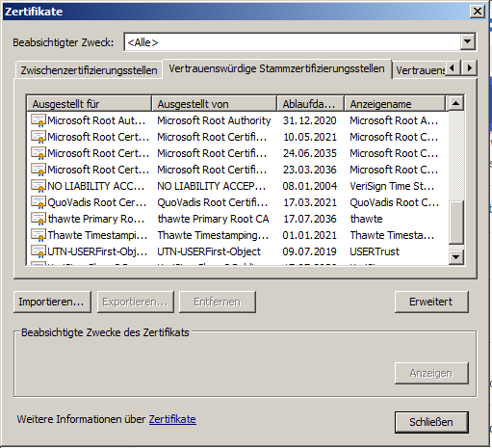Sort by Ablaufdatum column header
492x448 pixels.
[310, 104]
